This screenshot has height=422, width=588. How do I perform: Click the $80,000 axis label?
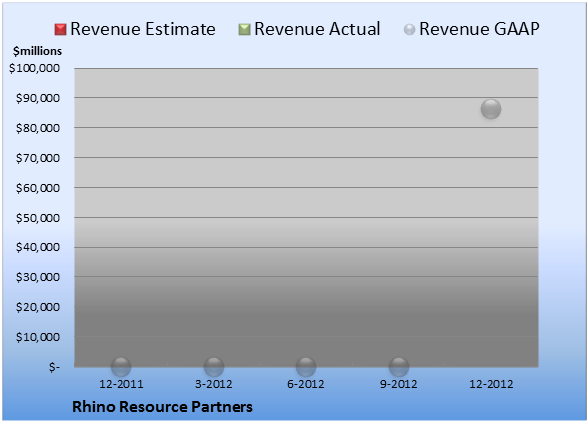coord(38,128)
